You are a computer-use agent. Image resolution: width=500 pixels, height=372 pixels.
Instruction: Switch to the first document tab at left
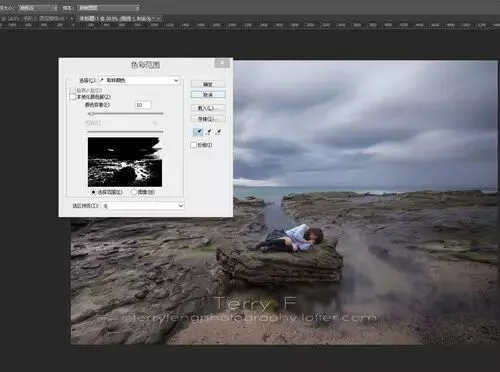pos(37,19)
